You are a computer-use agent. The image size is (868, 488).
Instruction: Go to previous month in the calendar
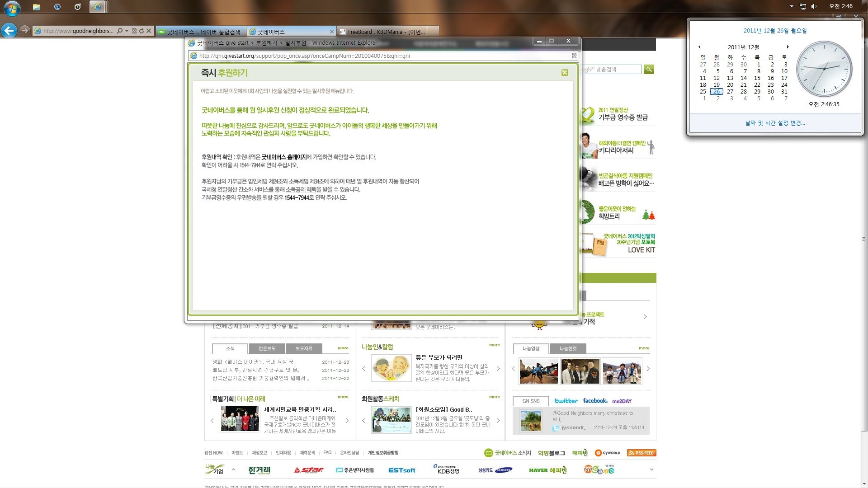pyautogui.click(x=699, y=47)
